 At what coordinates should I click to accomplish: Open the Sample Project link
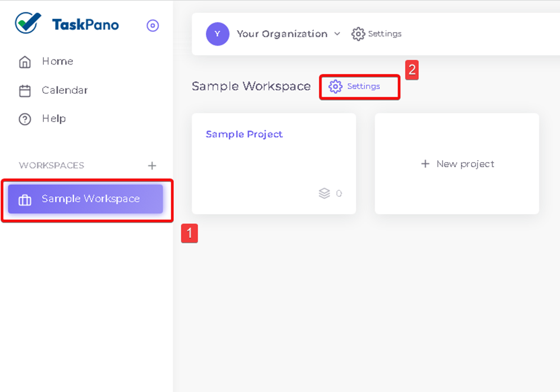tap(244, 134)
